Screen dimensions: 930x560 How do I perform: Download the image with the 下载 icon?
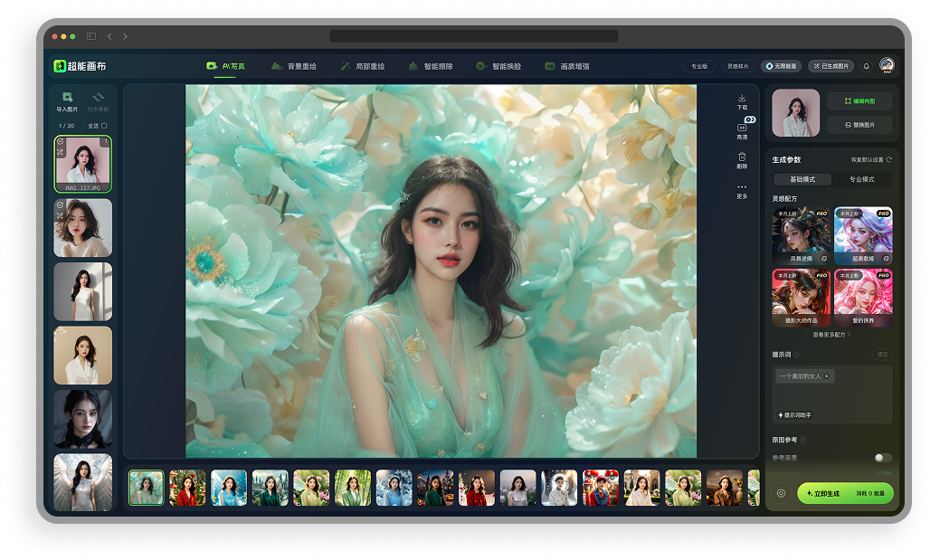[742, 98]
